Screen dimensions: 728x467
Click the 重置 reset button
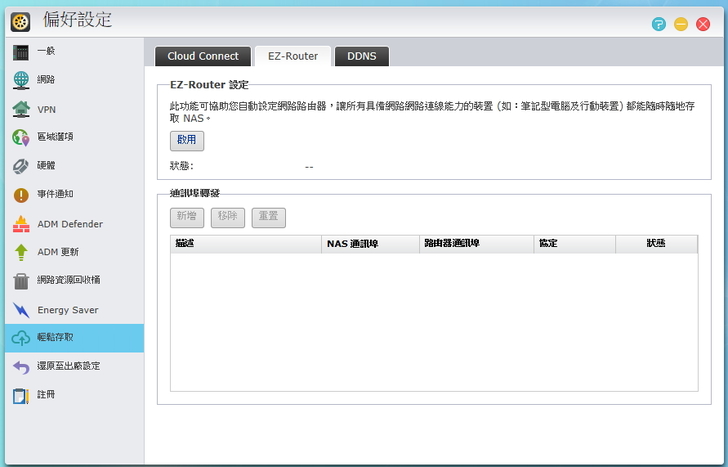click(268, 216)
